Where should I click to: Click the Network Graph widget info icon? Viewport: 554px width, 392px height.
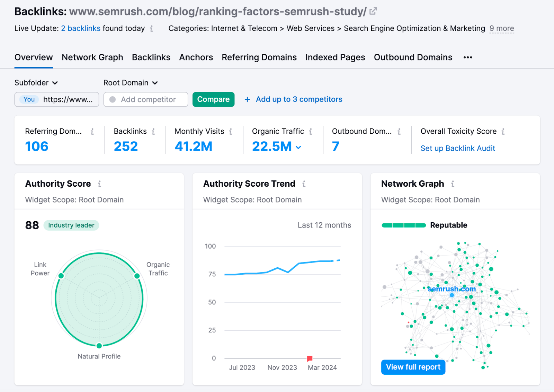(453, 184)
